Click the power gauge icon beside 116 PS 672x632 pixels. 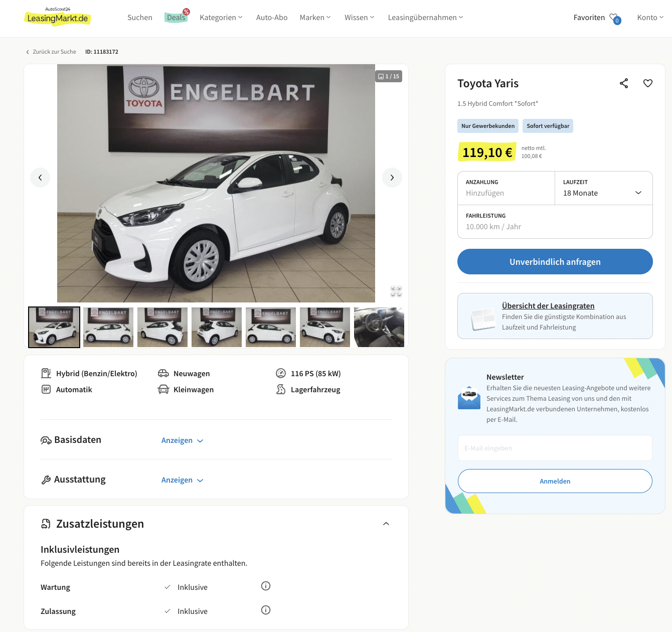[281, 373]
